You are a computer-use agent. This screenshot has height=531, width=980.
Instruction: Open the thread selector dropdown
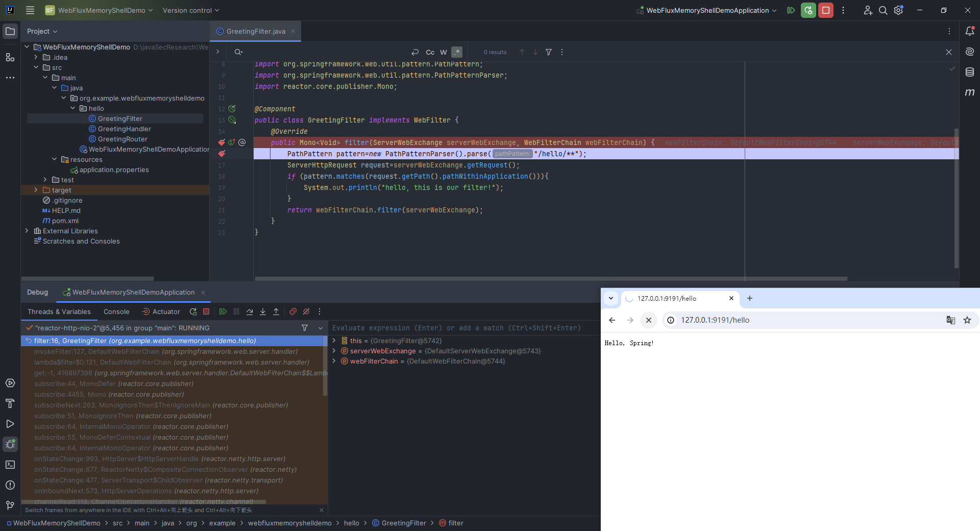pyautogui.click(x=321, y=328)
